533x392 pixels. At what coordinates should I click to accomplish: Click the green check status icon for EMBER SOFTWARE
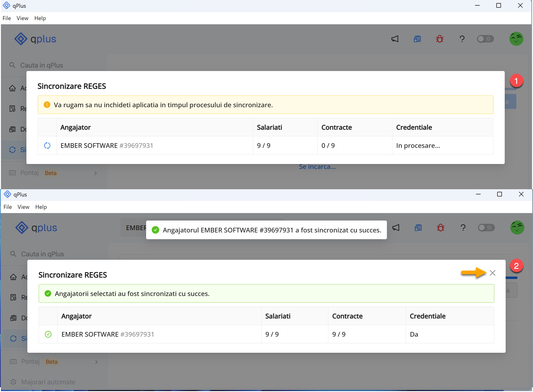click(x=48, y=334)
